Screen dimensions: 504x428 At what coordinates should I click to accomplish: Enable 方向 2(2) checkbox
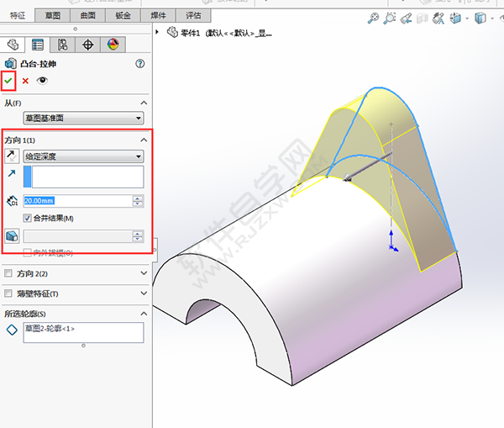coord(8,273)
